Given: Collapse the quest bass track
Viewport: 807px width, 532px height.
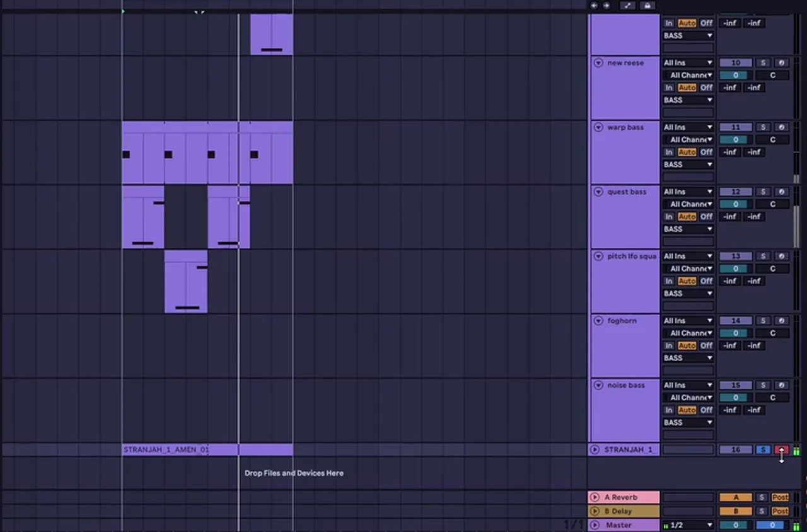Looking at the screenshot, I should (598, 192).
